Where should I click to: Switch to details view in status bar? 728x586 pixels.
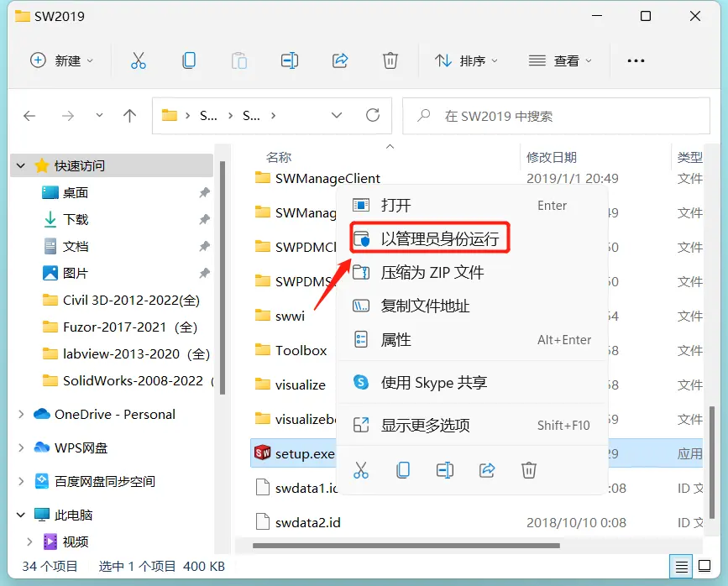click(x=681, y=567)
